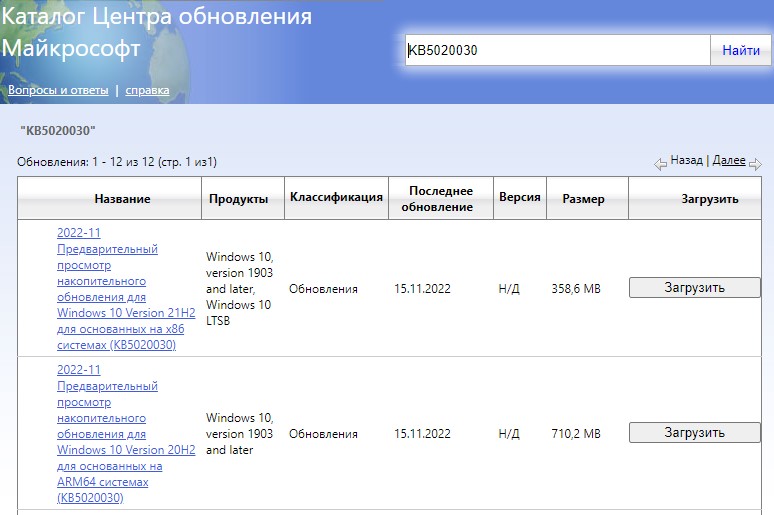The height and width of the screenshot is (515, 774).
Task: Click the products cell in the 20H2 ARM64 row
Action: pyautogui.click(x=239, y=434)
